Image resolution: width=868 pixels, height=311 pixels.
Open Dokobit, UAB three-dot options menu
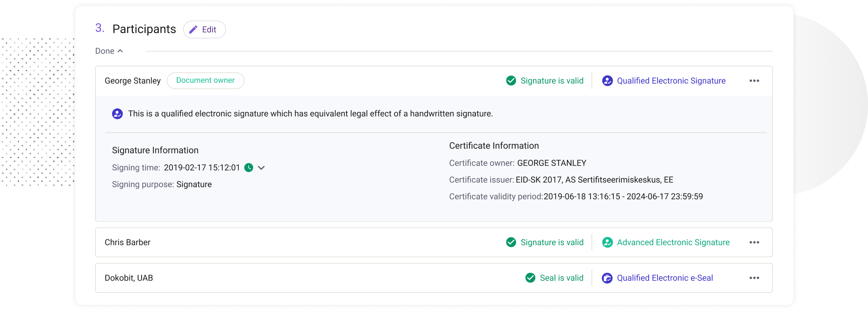pos(754,278)
